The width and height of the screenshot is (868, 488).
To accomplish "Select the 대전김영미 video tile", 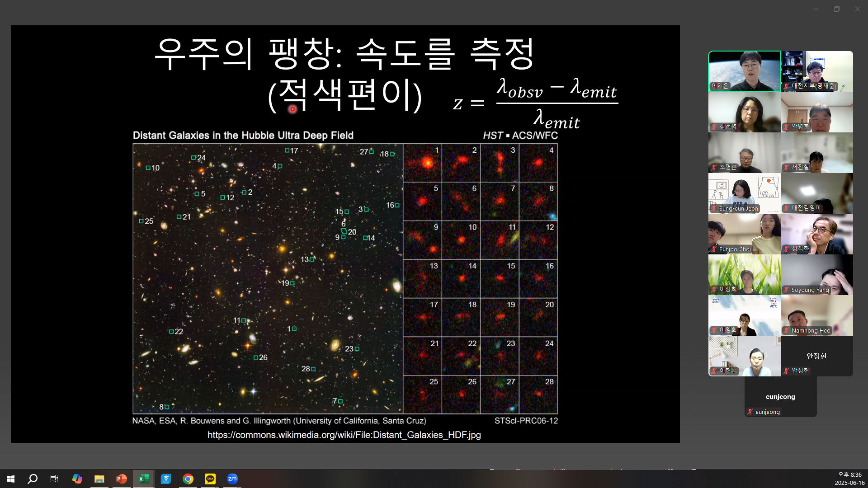I will (817, 193).
